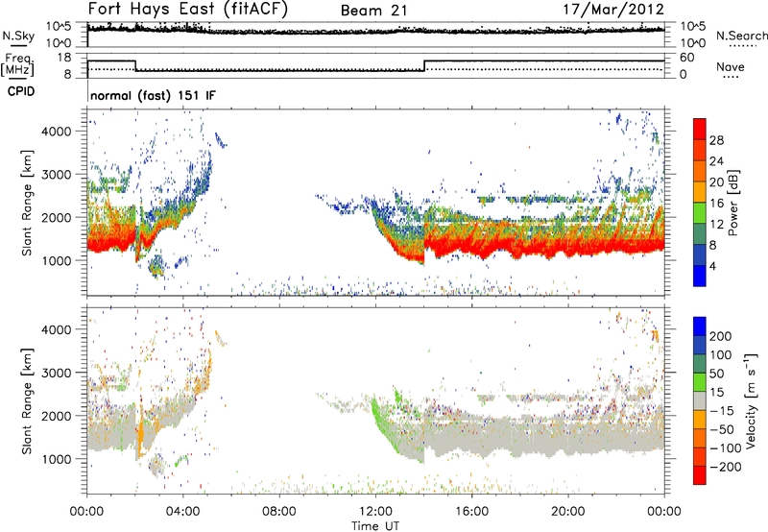Click the '16:00' time tick label
Viewport: 768px width, 532px height.
(471, 512)
